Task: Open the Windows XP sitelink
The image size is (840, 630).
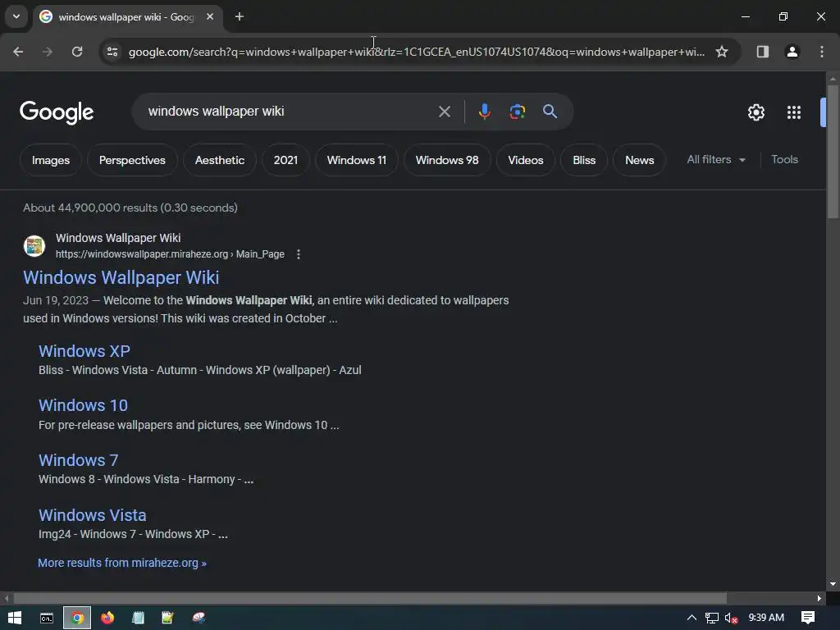Action: pos(84,351)
